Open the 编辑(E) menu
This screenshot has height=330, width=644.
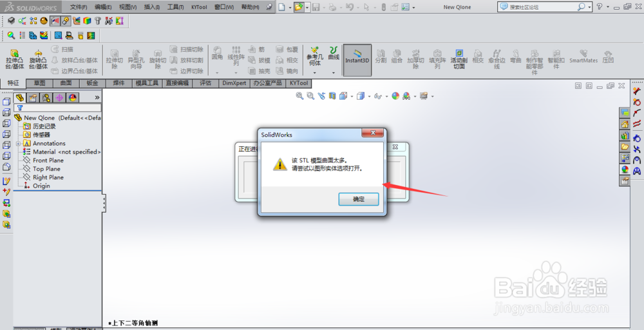tap(103, 7)
